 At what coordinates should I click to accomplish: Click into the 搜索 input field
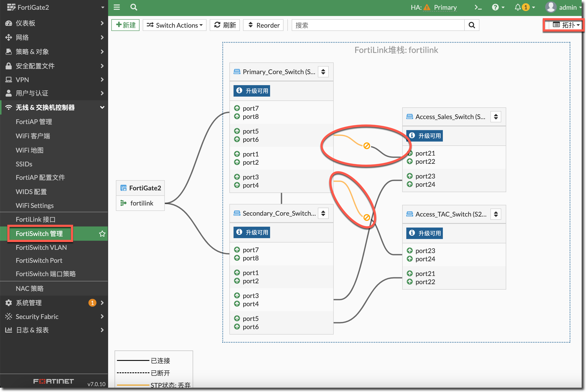[378, 25]
